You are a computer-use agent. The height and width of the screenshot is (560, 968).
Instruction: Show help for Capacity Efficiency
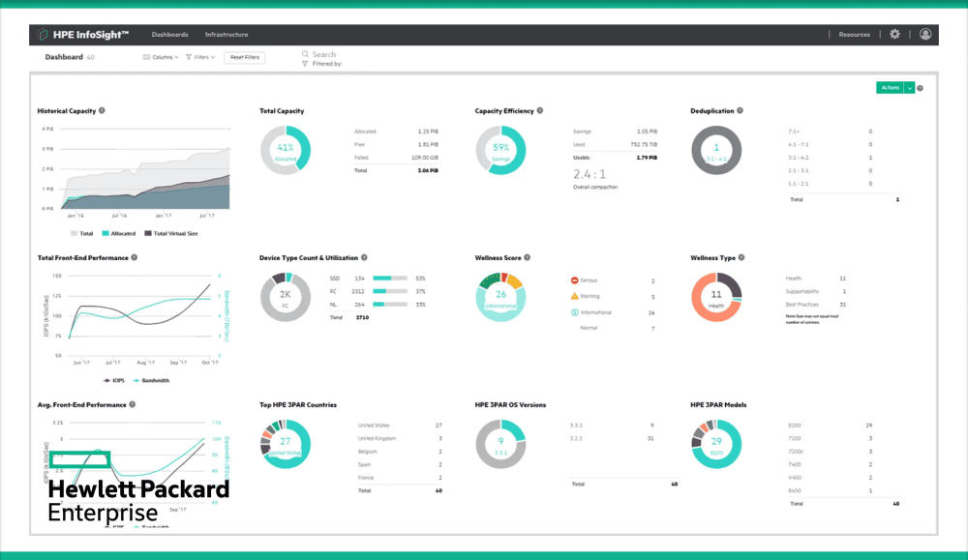click(x=539, y=110)
